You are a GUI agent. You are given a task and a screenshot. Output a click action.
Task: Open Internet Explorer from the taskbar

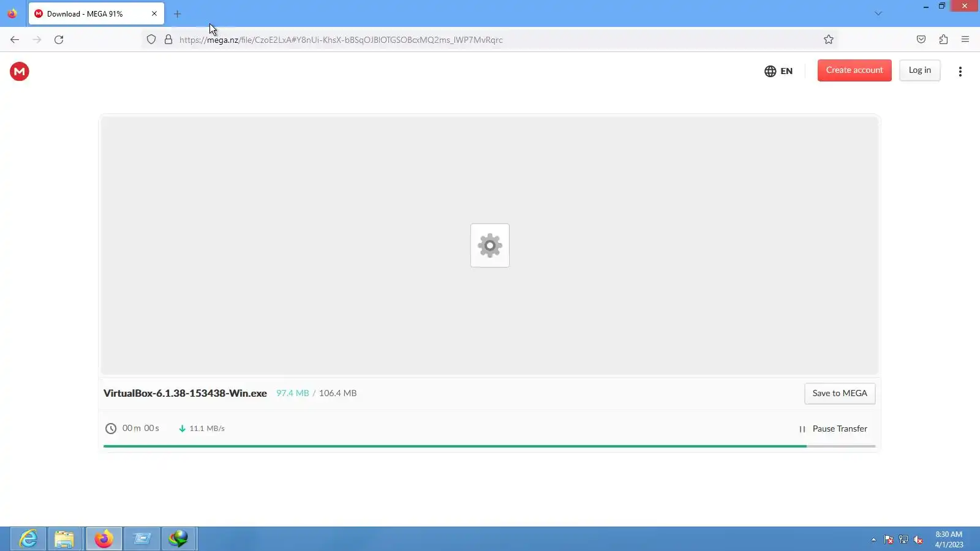tap(28, 539)
